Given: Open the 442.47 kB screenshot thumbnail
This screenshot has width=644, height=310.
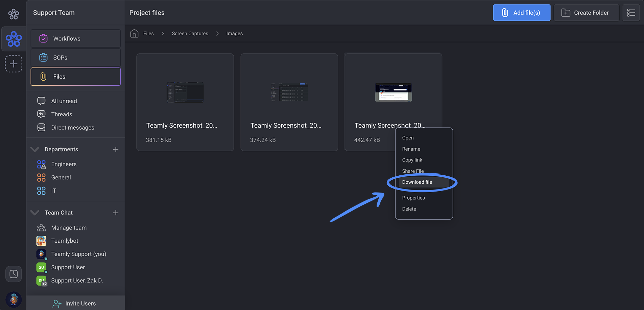Looking at the screenshot, I should [393, 92].
